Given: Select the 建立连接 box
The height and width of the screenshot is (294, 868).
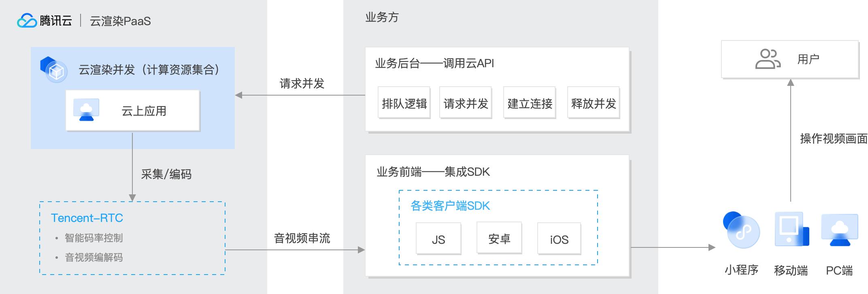Looking at the screenshot, I should 530,103.
